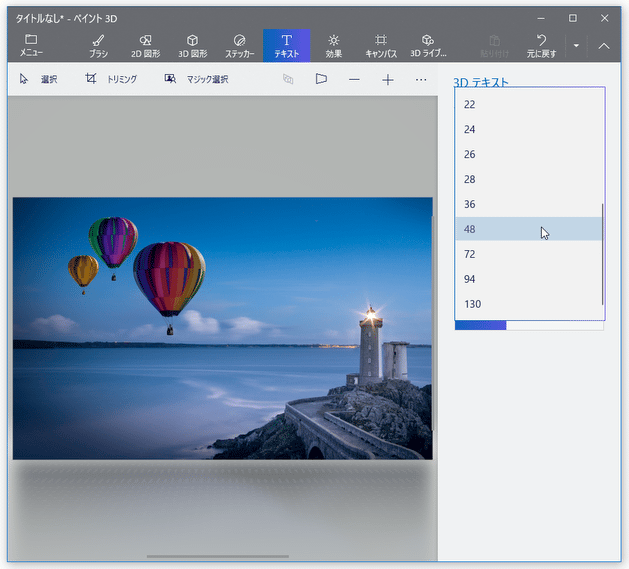Click the canvas horizontal scrollbar
The height and width of the screenshot is (569, 629).
click(218, 556)
